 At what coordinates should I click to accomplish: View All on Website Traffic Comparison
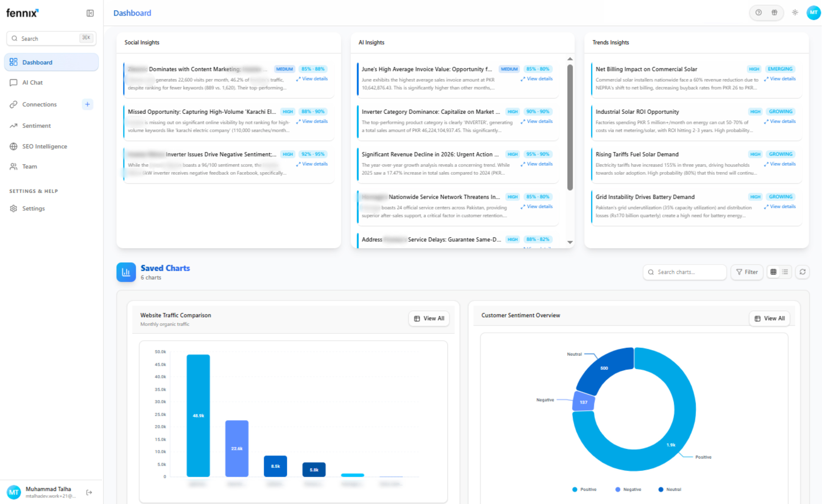[429, 318]
